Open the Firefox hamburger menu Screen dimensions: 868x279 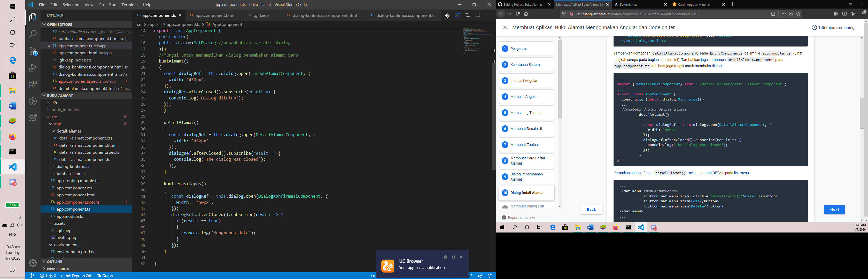863,14
